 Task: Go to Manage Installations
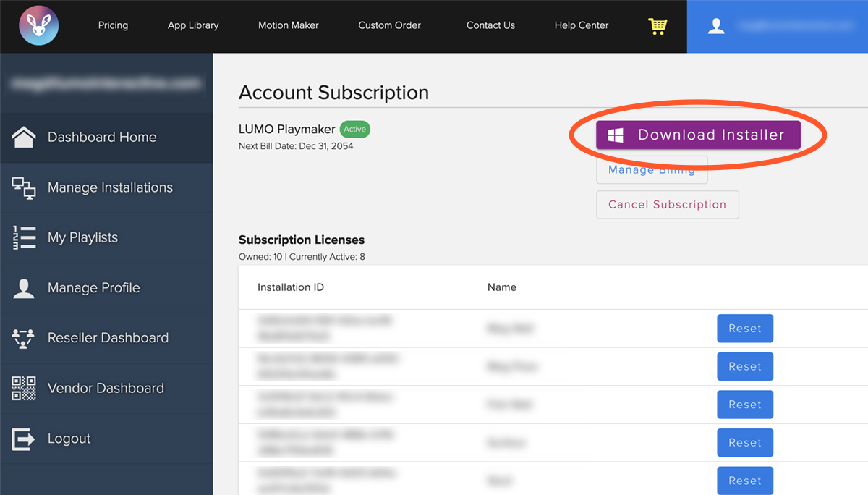pyautogui.click(x=106, y=187)
